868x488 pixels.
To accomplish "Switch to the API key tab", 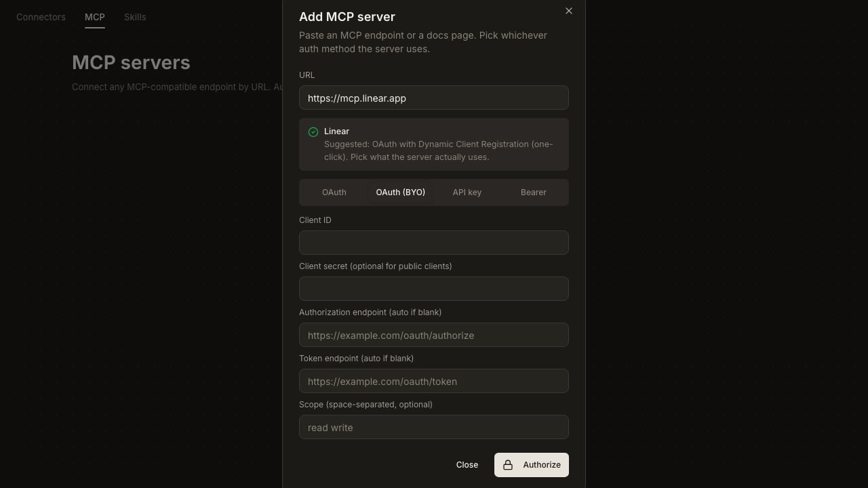I will (x=467, y=192).
